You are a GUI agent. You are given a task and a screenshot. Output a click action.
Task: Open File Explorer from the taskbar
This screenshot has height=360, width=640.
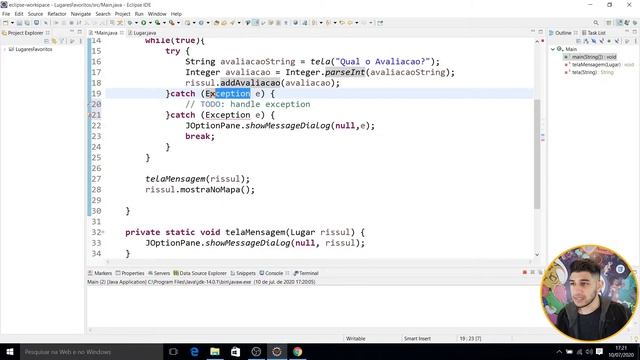pos(215,351)
